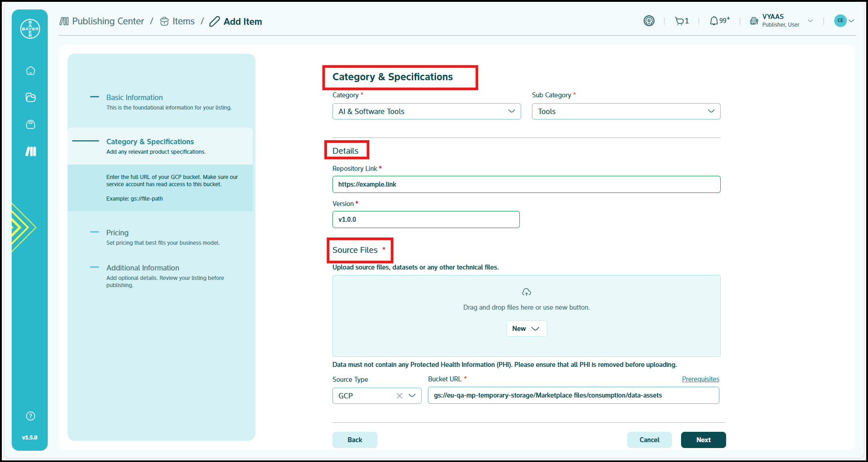
Task: Focus the Repository Link field
Action: click(x=526, y=184)
